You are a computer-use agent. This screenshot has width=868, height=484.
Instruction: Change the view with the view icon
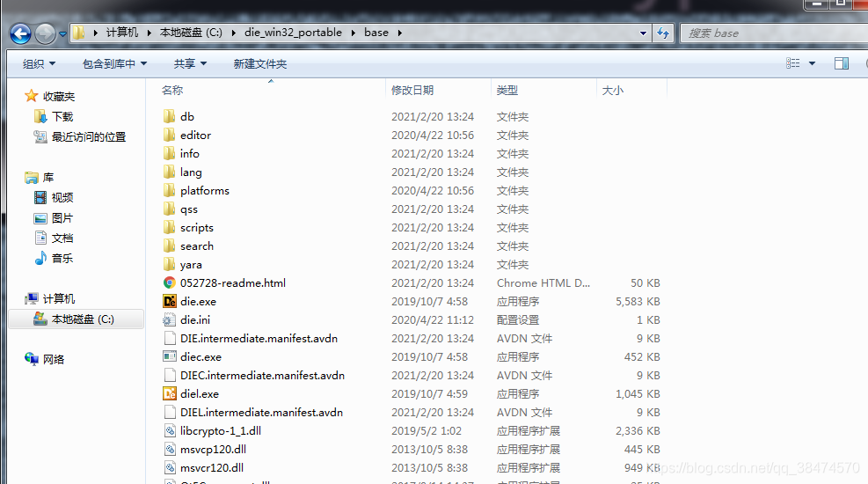point(792,63)
